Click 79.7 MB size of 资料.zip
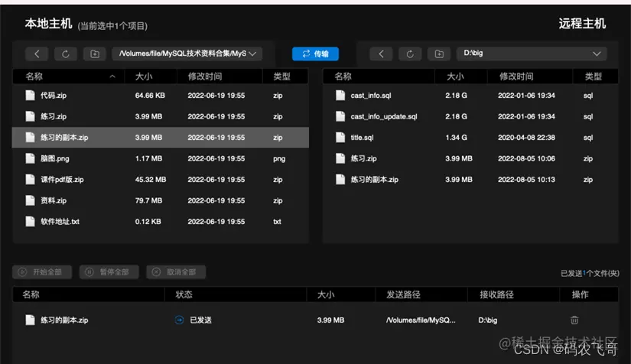Image resolution: width=631 pixels, height=364 pixels. pos(149,200)
